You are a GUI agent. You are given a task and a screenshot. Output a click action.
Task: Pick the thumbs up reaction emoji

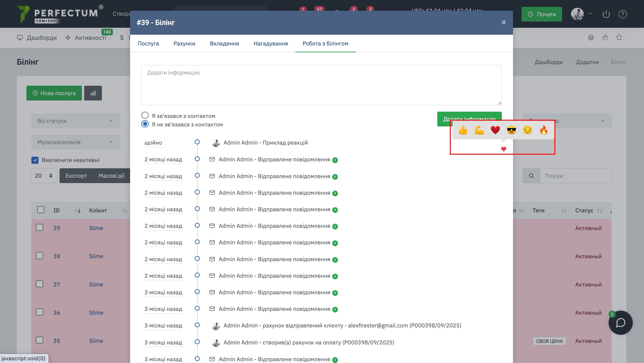(463, 130)
